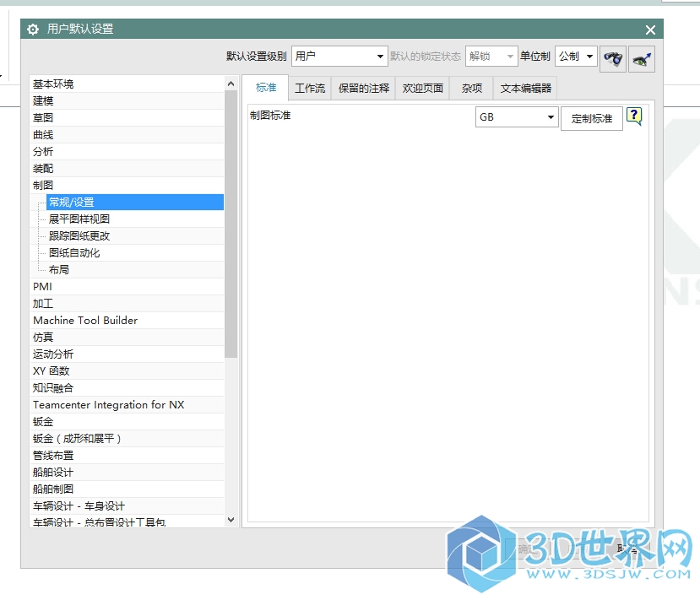Image resolution: width=700 pixels, height=600 pixels.
Task: Select 运动分析 in the category tree
Action: tap(127, 354)
